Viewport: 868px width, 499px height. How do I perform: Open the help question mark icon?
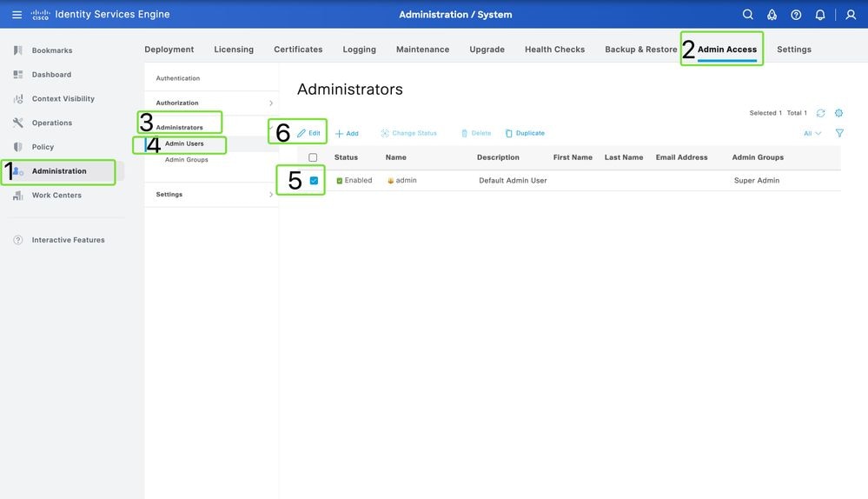[796, 15]
